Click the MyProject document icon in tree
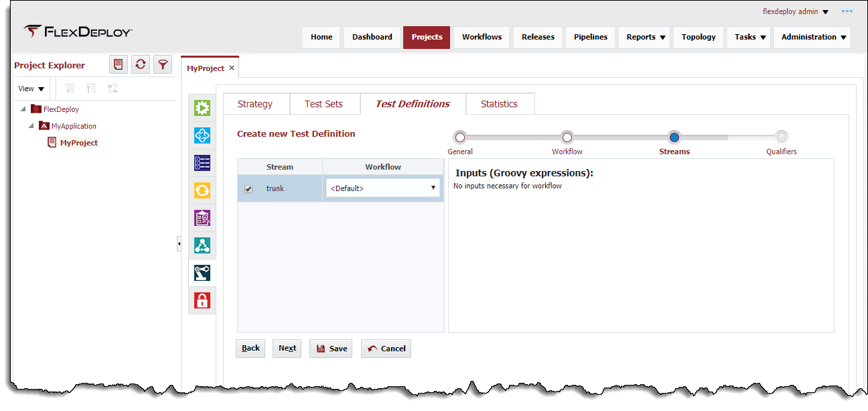This screenshot has height=411, width=868. point(52,142)
